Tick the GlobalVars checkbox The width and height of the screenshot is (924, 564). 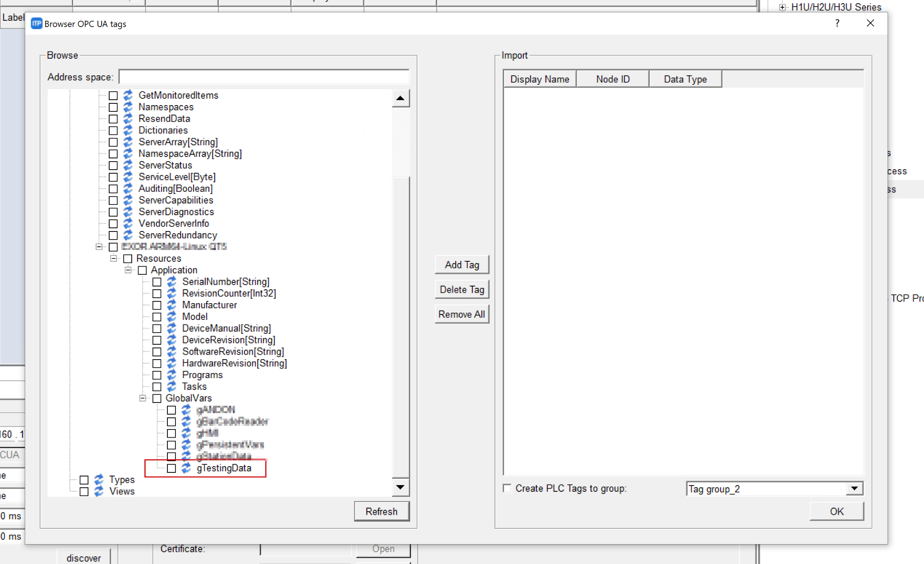(x=157, y=398)
